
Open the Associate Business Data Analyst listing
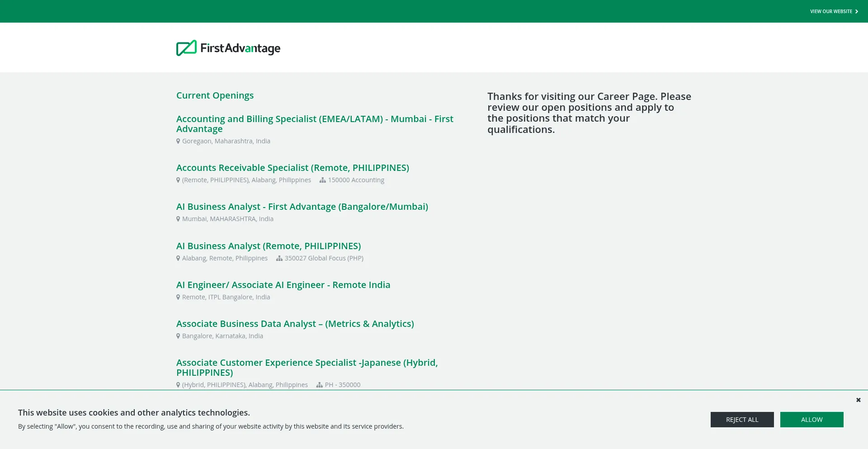(x=295, y=324)
